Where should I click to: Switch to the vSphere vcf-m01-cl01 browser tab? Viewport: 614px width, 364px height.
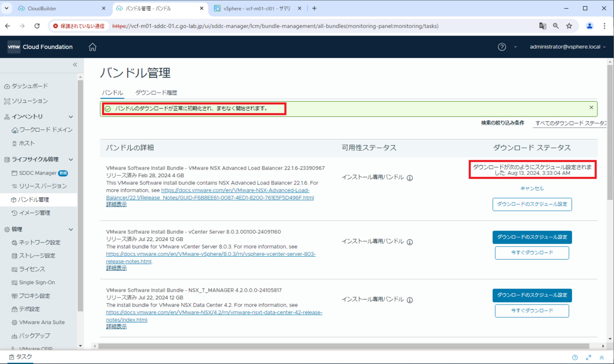(257, 8)
